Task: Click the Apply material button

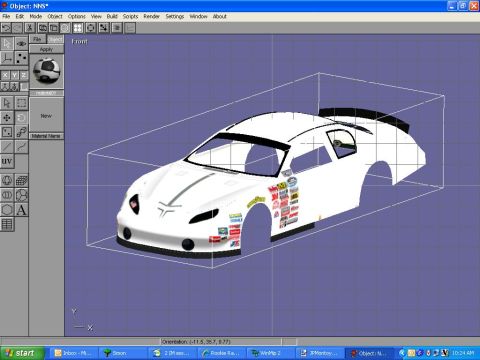Action: (46, 49)
